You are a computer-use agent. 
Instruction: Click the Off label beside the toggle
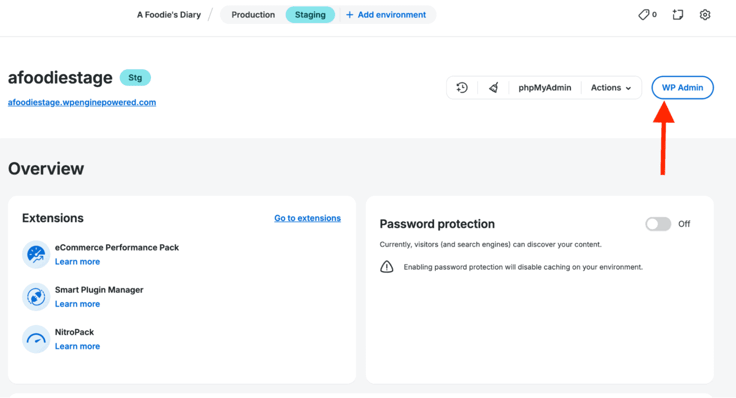684,224
